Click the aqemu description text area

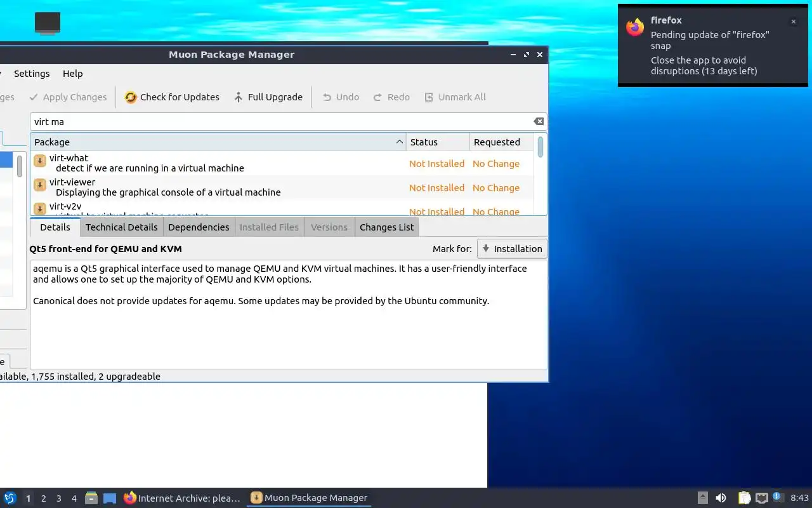[x=289, y=314]
